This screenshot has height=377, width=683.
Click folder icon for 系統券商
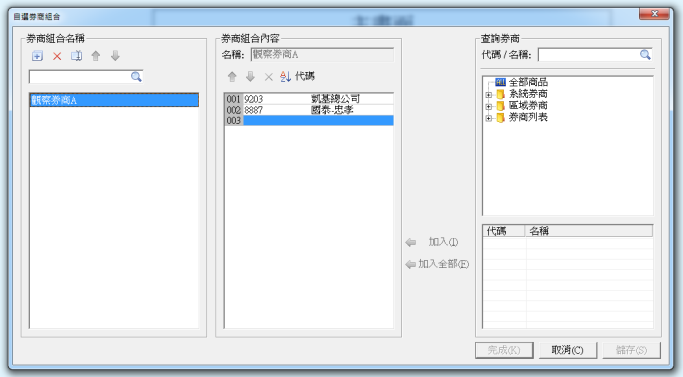500,94
